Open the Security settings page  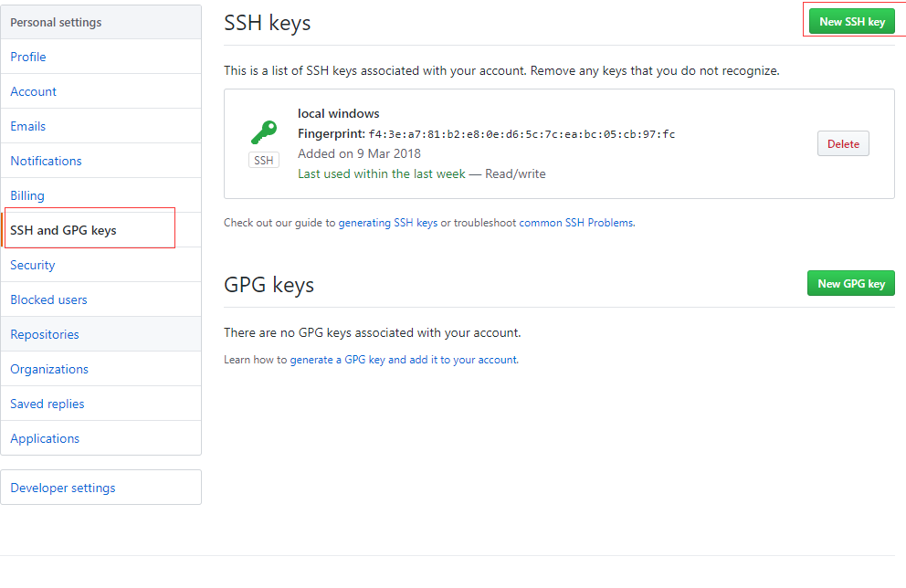[x=101, y=265]
